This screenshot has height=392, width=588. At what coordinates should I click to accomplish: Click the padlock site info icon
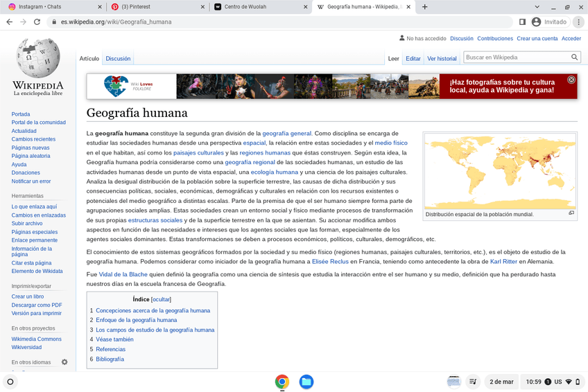click(54, 22)
